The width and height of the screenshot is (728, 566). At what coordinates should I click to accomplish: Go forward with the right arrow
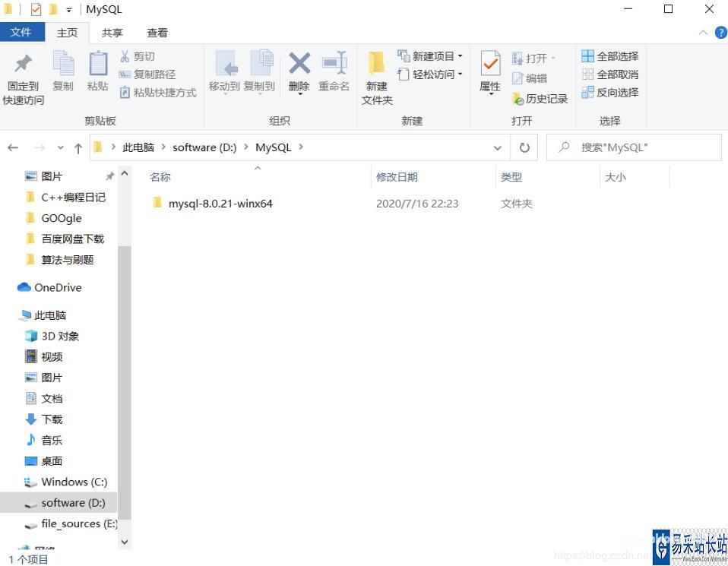pyautogui.click(x=40, y=147)
